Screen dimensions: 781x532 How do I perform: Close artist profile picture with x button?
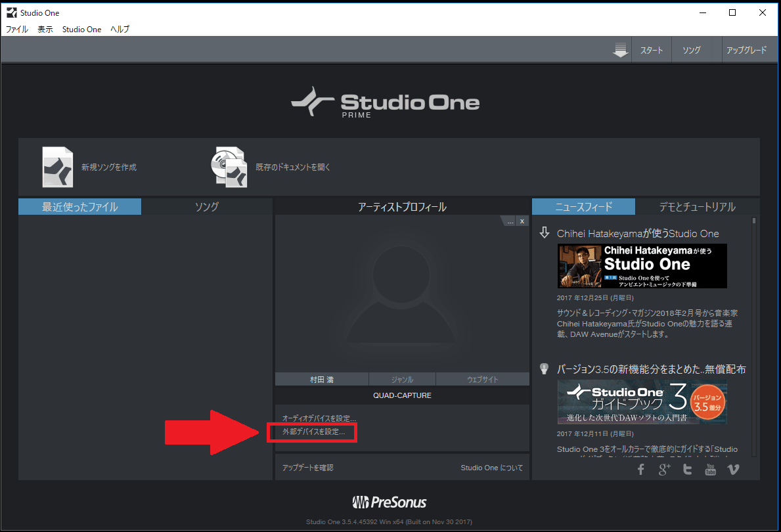[x=522, y=221]
